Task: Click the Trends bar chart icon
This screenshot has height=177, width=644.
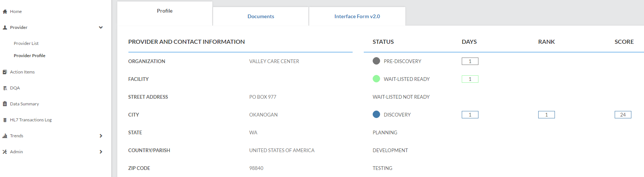Action: [x=5, y=136]
